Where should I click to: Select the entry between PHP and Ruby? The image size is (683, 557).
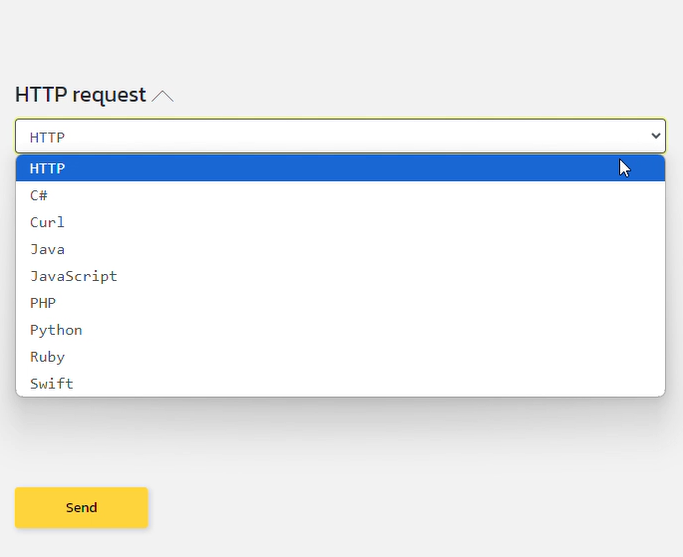coord(340,330)
